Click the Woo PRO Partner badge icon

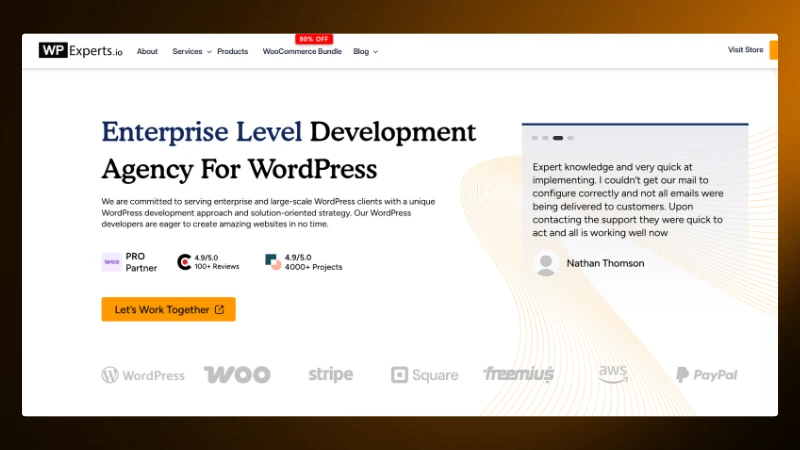[111, 262]
